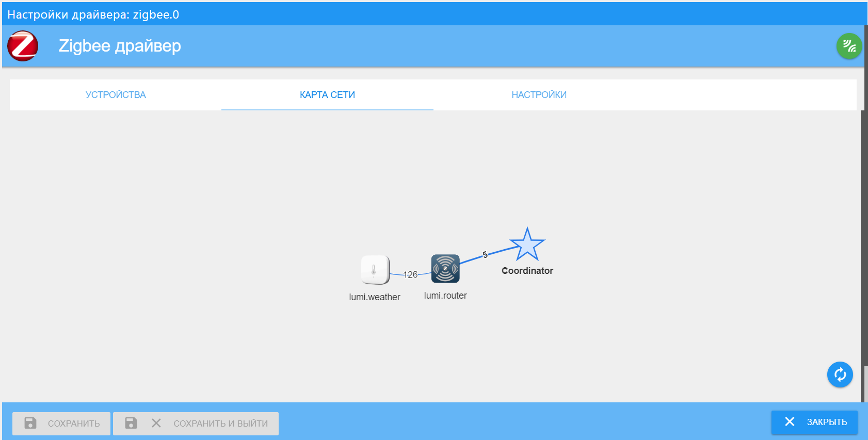The width and height of the screenshot is (868, 440).
Task: Click link quality value 126
Action: 410,274
